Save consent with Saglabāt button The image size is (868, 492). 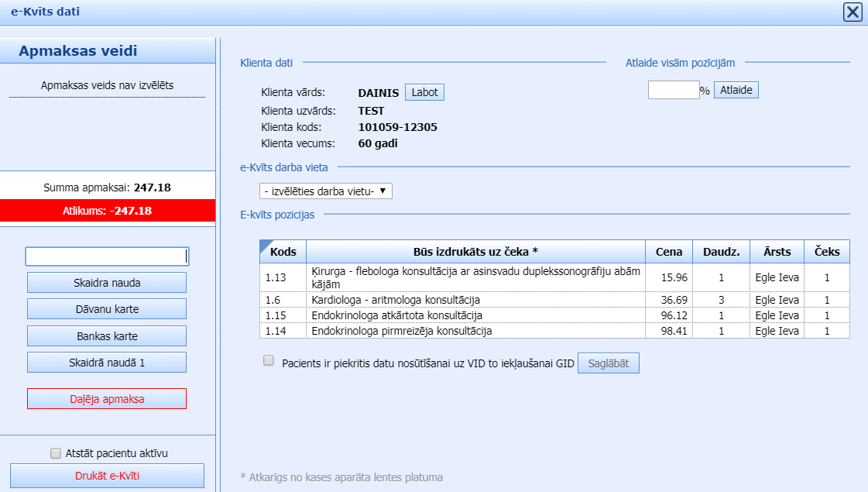pos(608,363)
